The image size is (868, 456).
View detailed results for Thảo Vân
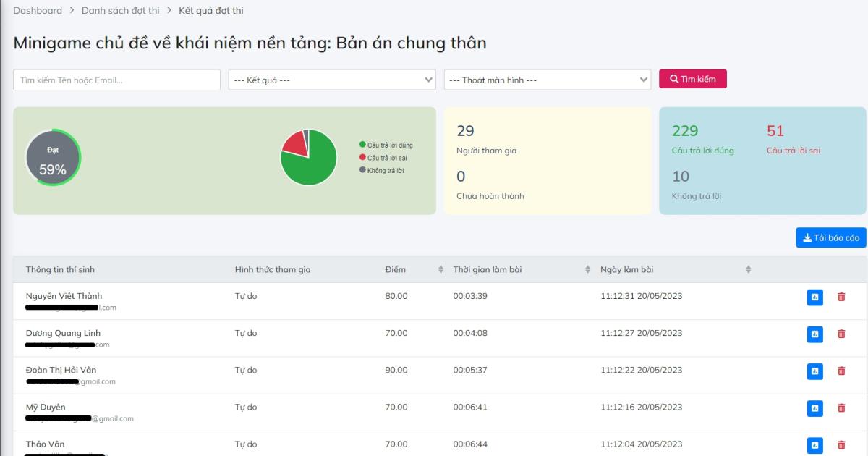click(x=814, y=445)
